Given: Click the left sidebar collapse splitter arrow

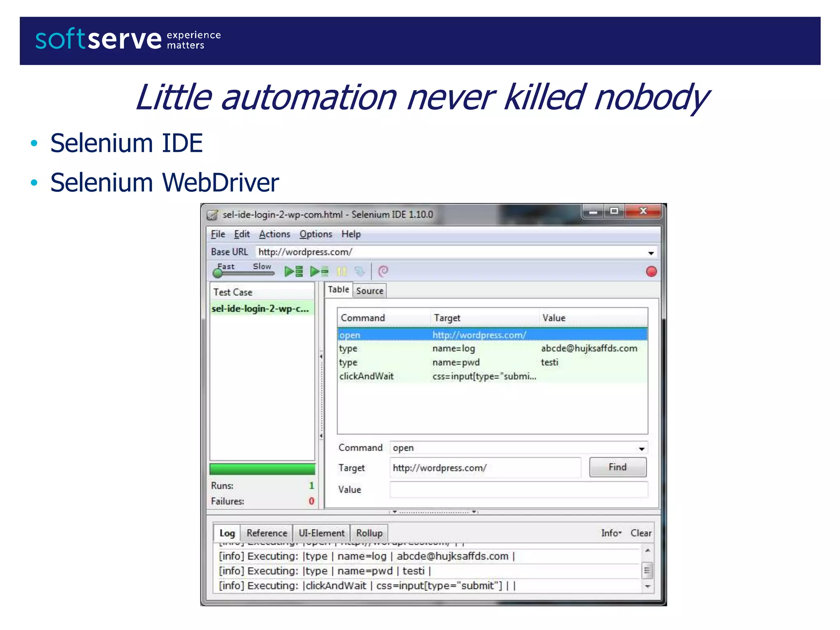Looking at the screenshot, I should pyautogui.click(x=321, y=357).
